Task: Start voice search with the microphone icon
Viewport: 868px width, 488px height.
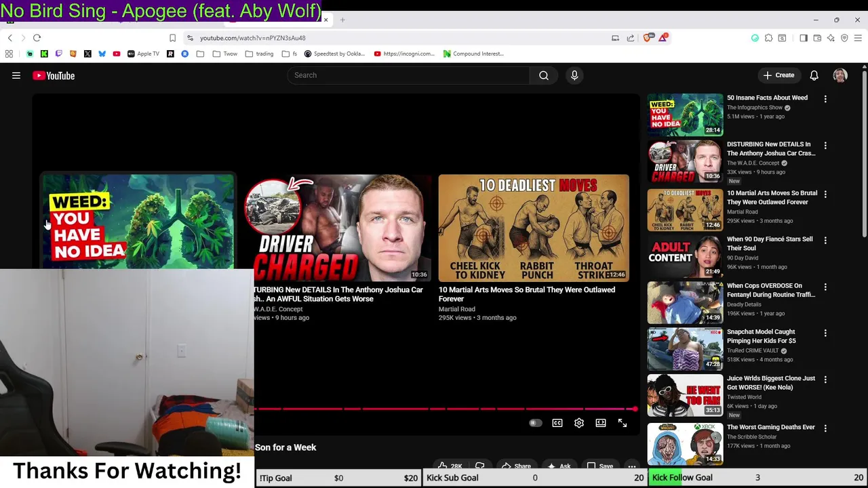Action: click(574, 75)
